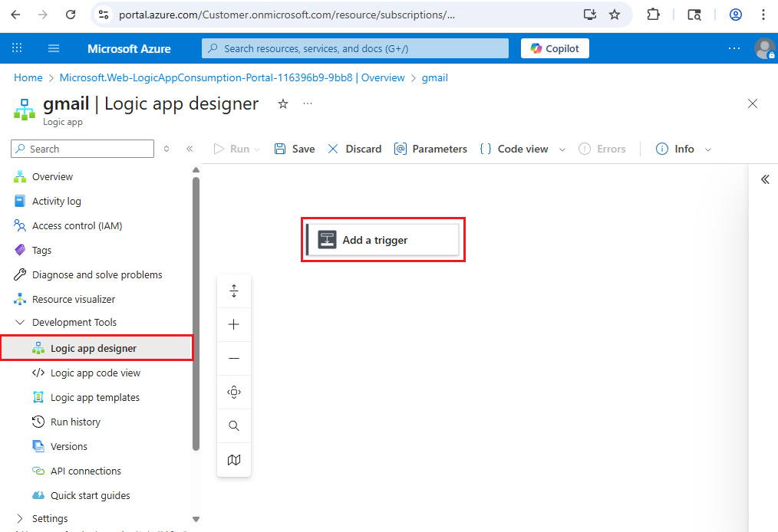
Task: Navigate to Home via the breadcrumb
Action: 28,77
